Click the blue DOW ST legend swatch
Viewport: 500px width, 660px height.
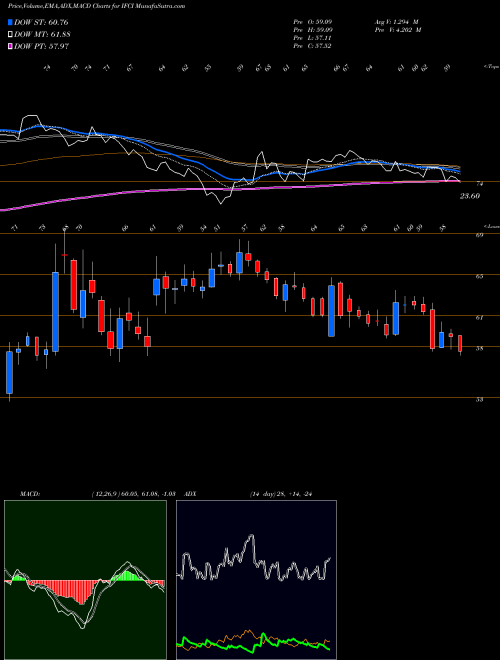11,22
